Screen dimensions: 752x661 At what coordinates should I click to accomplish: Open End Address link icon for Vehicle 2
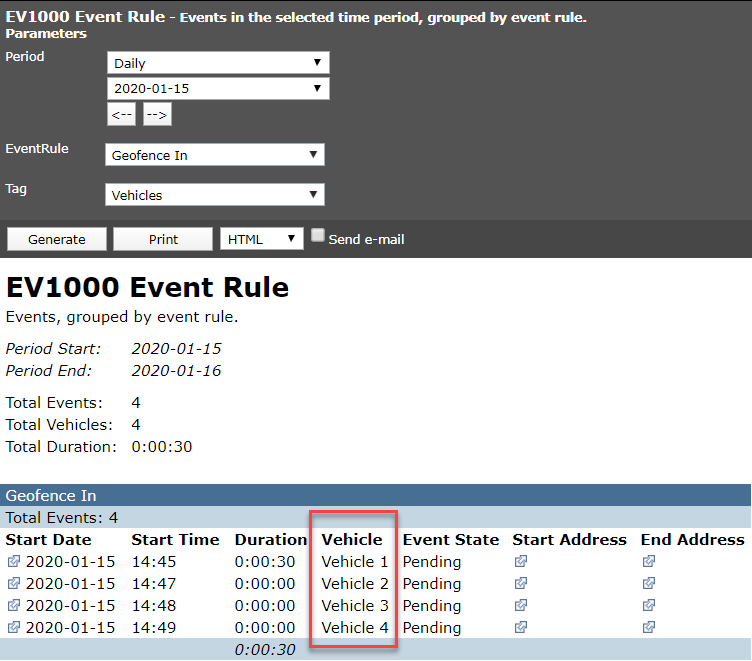649,583
